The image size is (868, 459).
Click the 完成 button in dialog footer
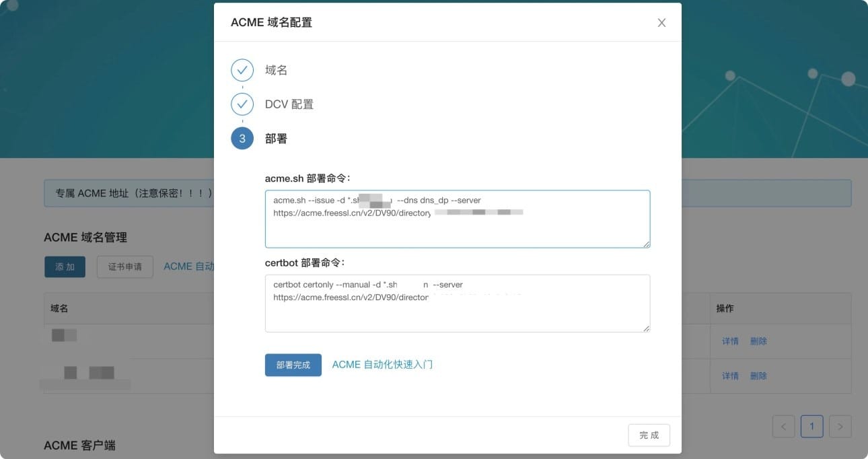pyautogui.click(x=649, y=435)
